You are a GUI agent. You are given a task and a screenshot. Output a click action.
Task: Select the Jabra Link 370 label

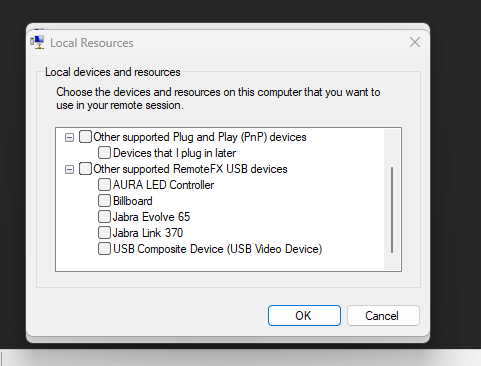148,233
